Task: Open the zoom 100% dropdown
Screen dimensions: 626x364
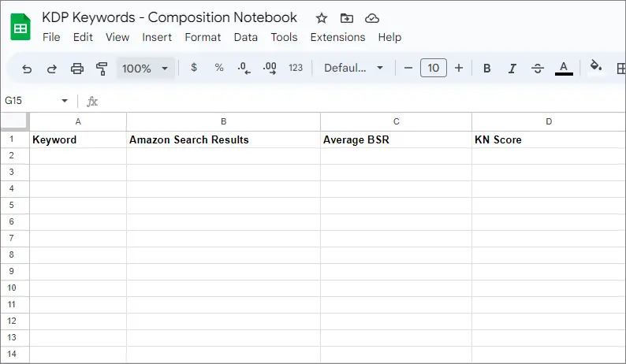Action: click(145, 69)
